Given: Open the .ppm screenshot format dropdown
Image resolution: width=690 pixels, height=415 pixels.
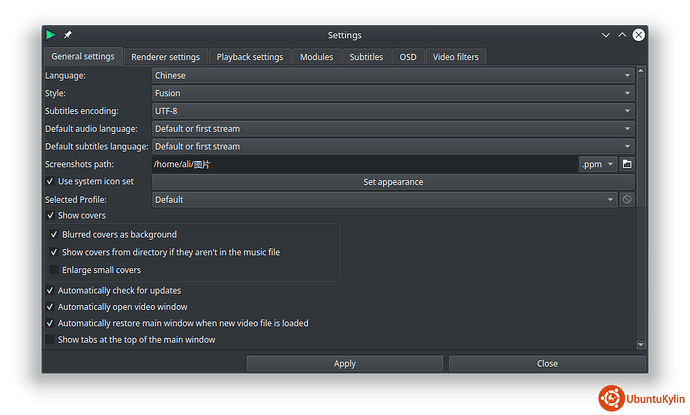Looking at the screenshot, I should (598, 164).
